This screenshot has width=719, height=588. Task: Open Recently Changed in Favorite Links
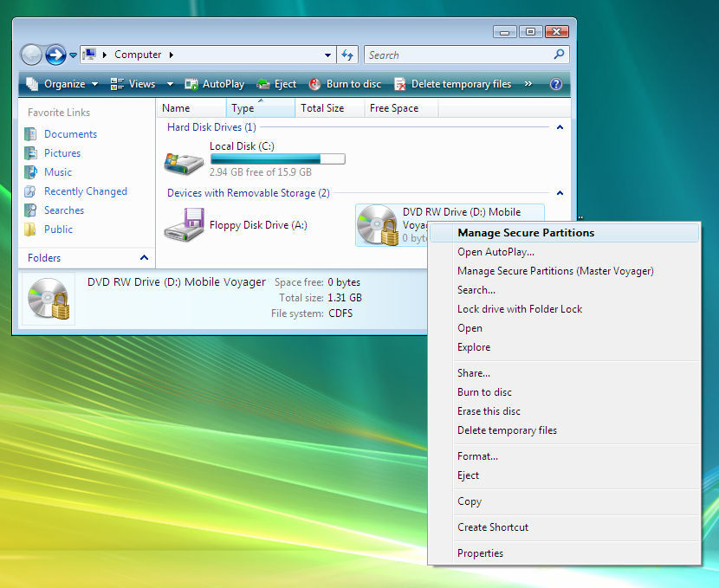(86, 191)
